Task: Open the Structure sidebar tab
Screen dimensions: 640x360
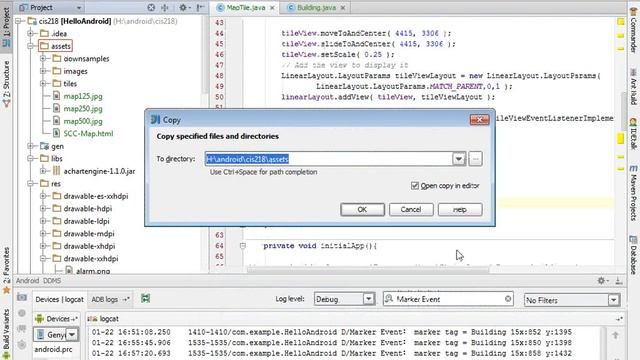Action: click(6, 84)
